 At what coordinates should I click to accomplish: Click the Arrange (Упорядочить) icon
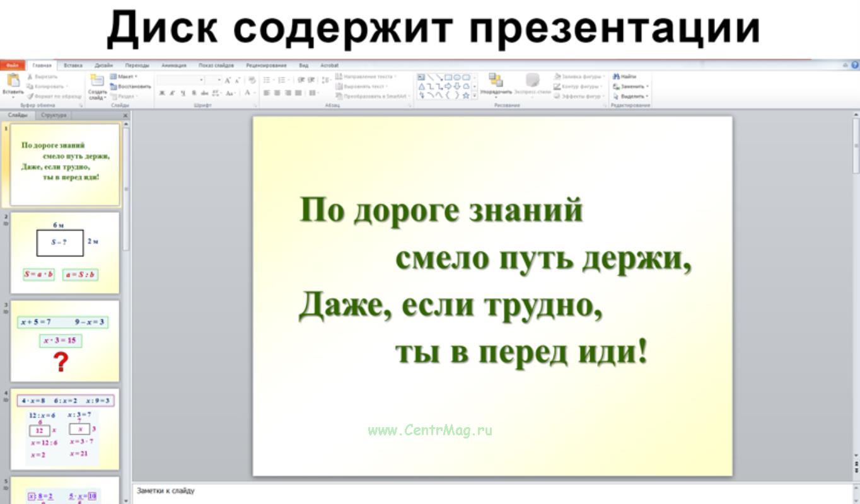tap(496, 80)
